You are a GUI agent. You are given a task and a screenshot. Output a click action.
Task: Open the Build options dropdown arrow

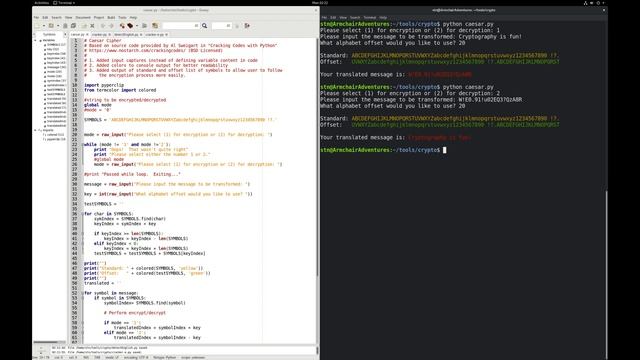click(x=137, y=26)
